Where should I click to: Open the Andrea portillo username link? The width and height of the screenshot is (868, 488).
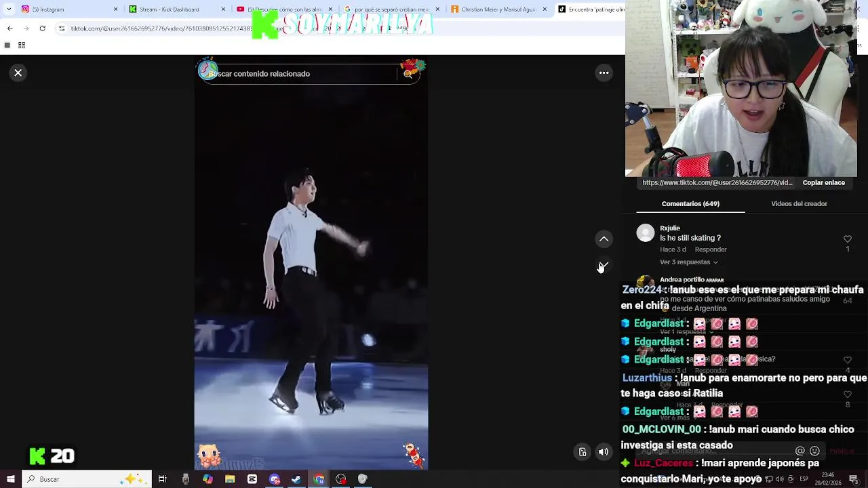point(681,279)
